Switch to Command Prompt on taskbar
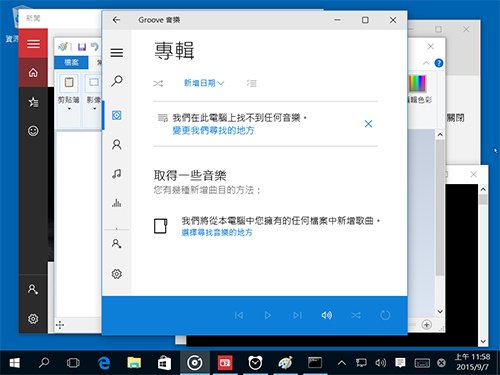Viewport: 500px width, 375px height. point(315,363)
